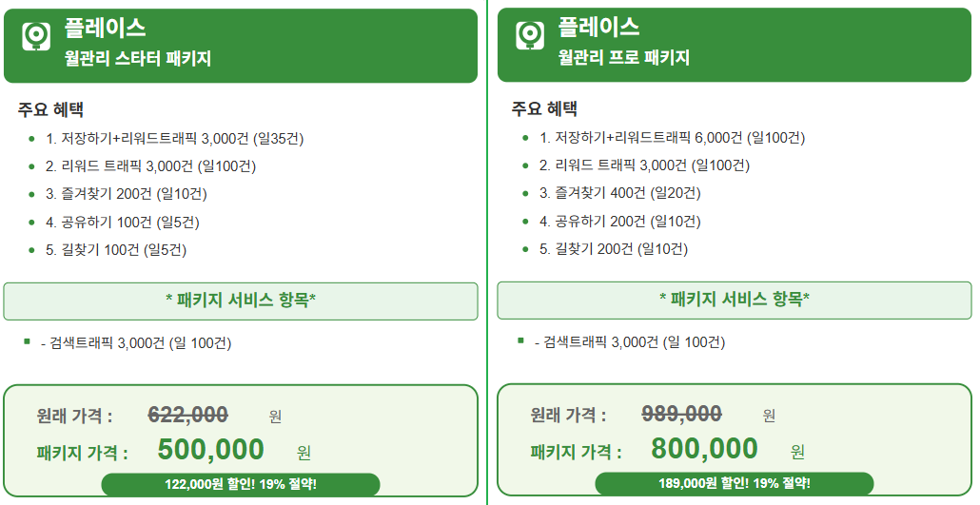Click the 189,000원 할인! 19% 절약! badge

[735, 483]
